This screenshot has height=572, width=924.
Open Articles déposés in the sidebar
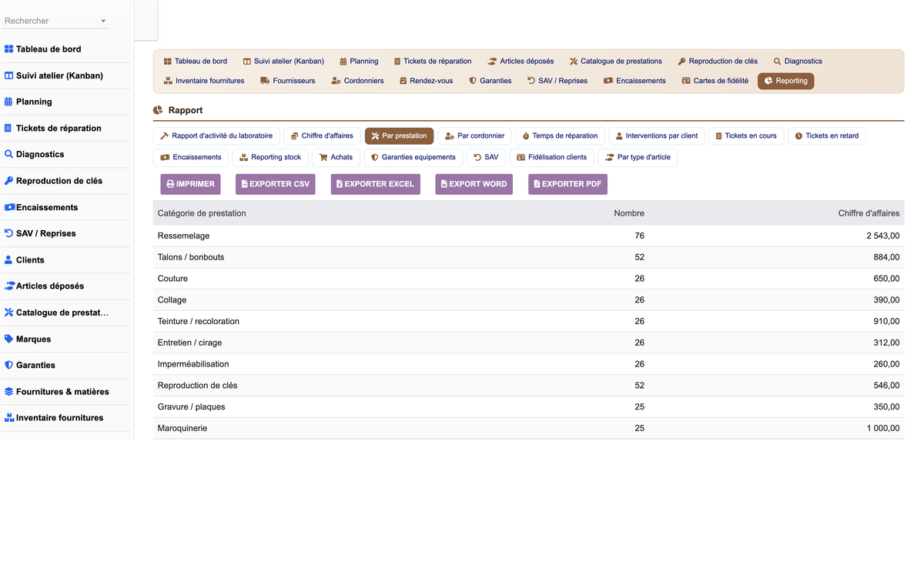click(65, 286)
